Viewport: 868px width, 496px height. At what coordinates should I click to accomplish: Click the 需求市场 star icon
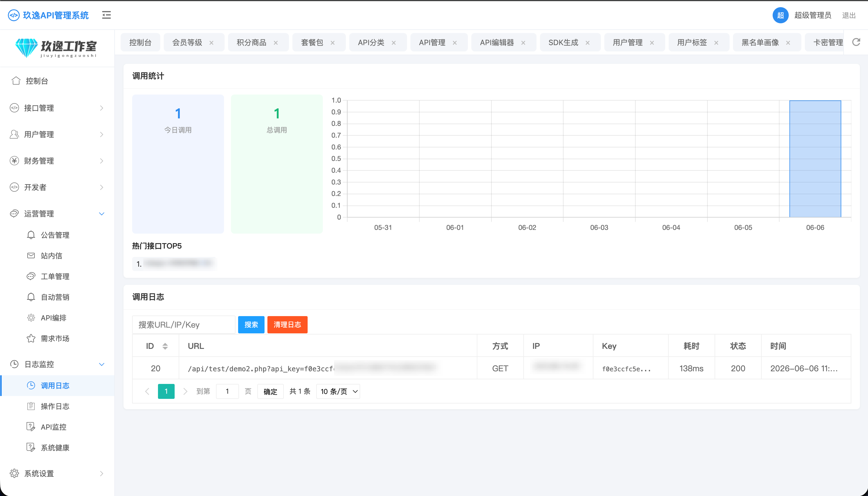coord(31,338)
